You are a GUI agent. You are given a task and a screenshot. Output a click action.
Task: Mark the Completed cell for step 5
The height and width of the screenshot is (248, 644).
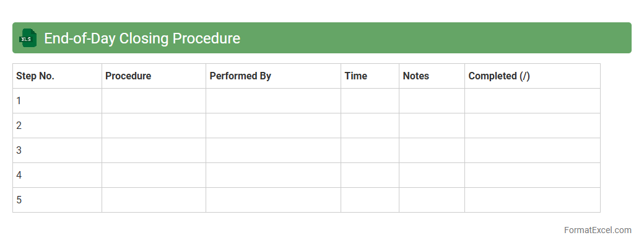532,200
